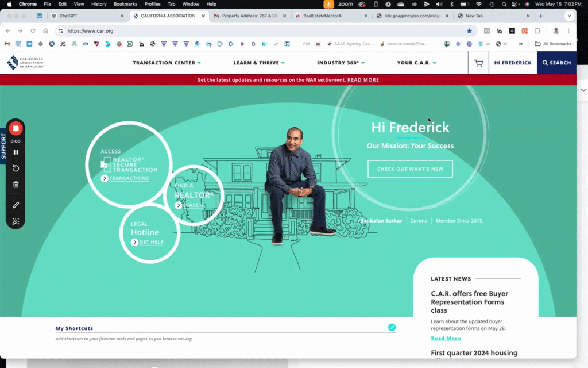Open the pinned LinkedIn tab
This screenshot has width=588, height=368.
(39, 16)
